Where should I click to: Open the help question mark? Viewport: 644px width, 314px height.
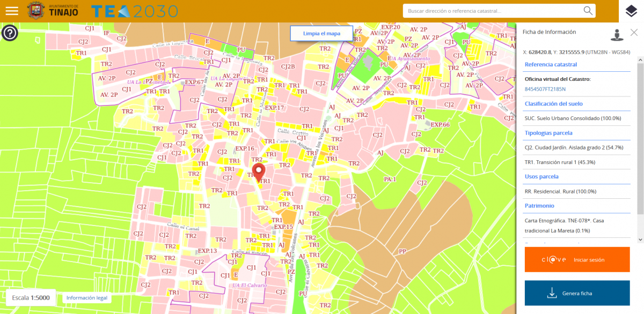coord(10,33)
